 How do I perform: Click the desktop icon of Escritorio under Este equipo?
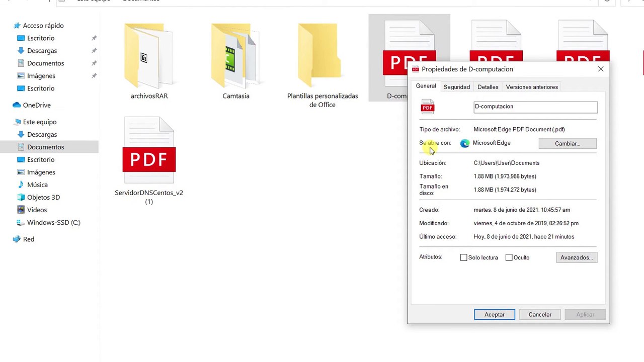(21, 159)
